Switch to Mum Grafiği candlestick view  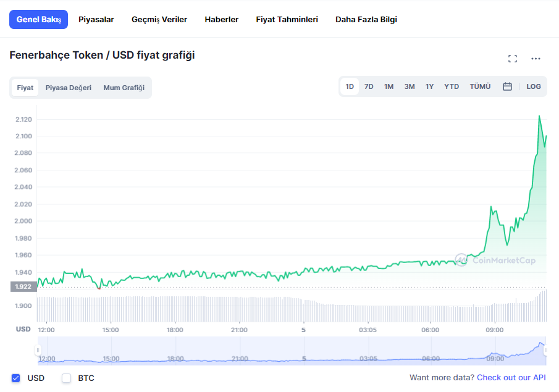pos(124,88)
